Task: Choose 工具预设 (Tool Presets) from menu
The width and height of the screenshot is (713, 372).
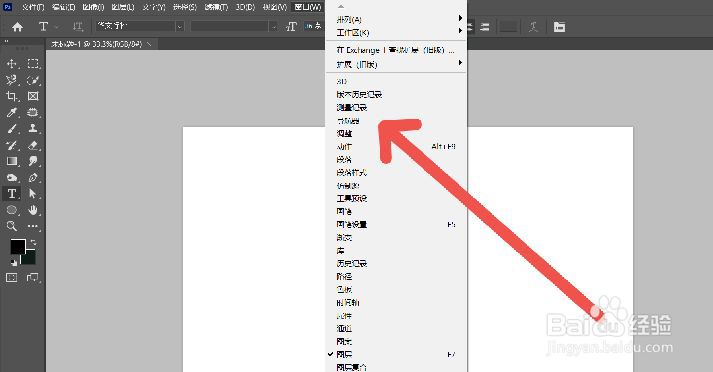Action: coord(396,198)
